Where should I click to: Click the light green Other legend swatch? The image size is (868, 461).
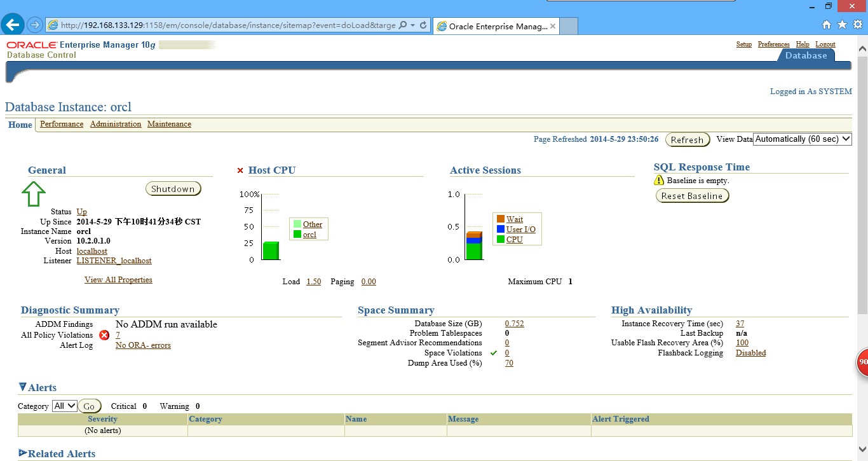[x=297, y=224]
